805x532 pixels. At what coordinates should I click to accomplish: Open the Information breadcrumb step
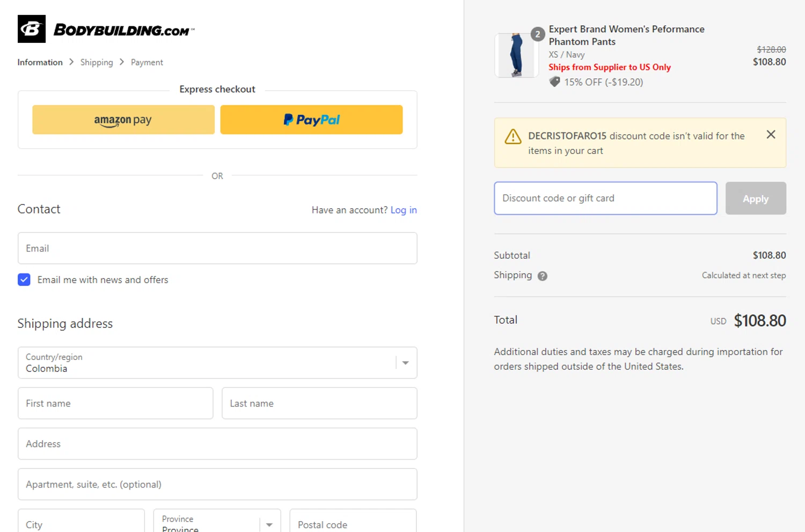[x=40, y=62]
